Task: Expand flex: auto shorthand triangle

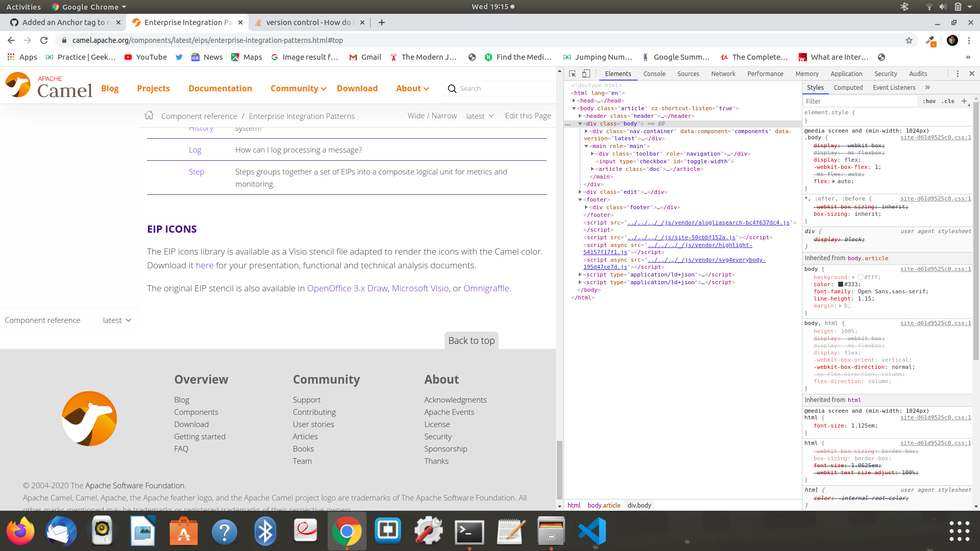Action: 834,181
